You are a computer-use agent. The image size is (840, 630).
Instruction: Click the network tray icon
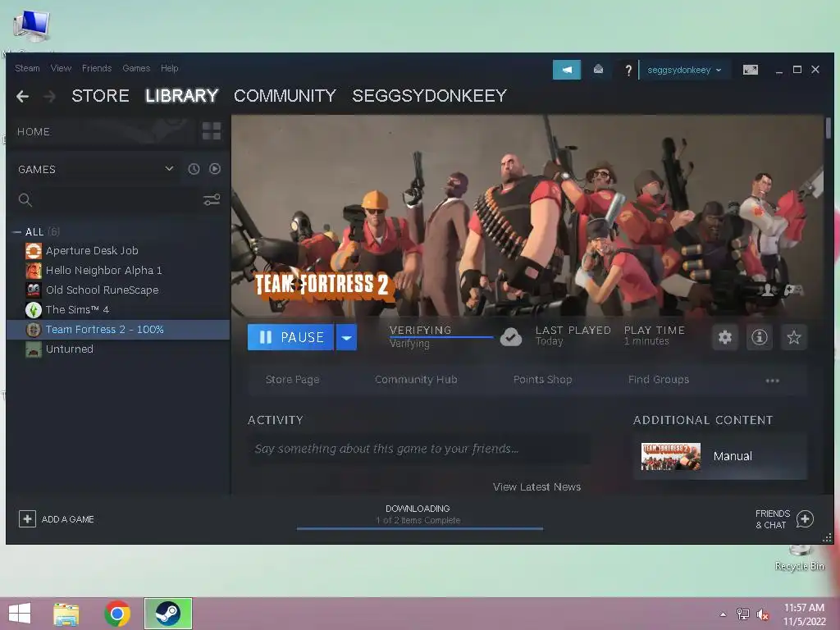click(743, 614)
